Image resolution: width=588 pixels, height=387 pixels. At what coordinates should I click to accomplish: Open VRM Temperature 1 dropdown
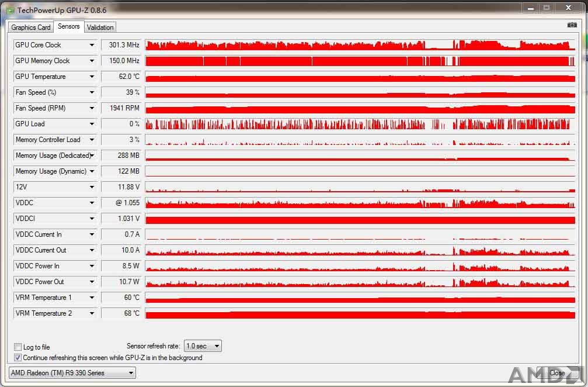click(x=92, y=298)
